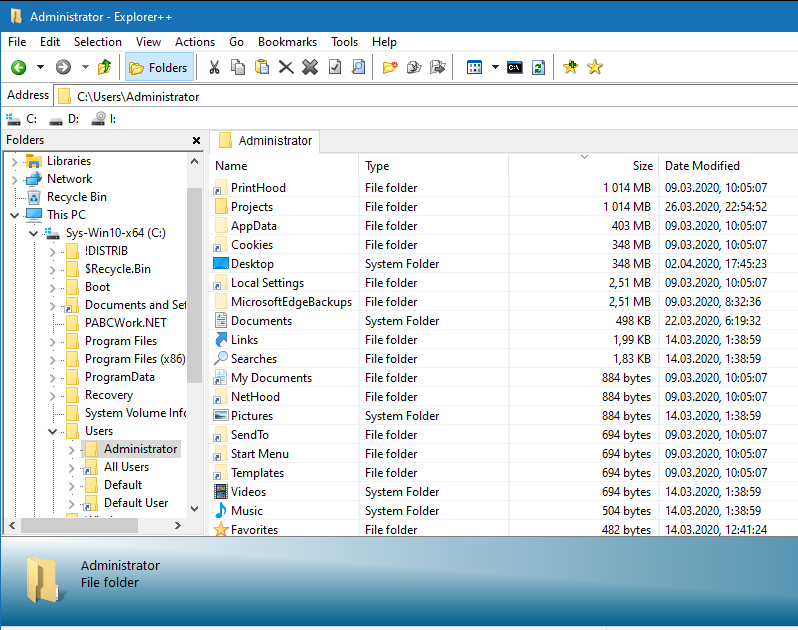Sort by the Name column header

tap(284, 166)
